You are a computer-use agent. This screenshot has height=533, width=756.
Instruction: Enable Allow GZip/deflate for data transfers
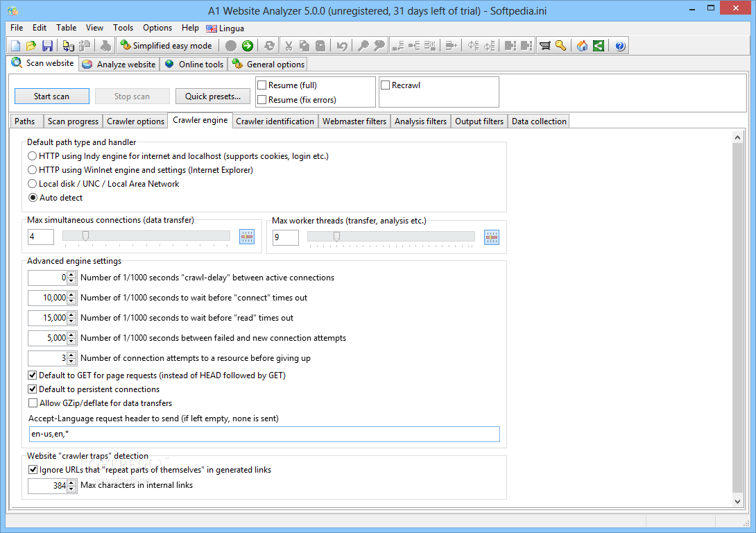click(33, 403)
